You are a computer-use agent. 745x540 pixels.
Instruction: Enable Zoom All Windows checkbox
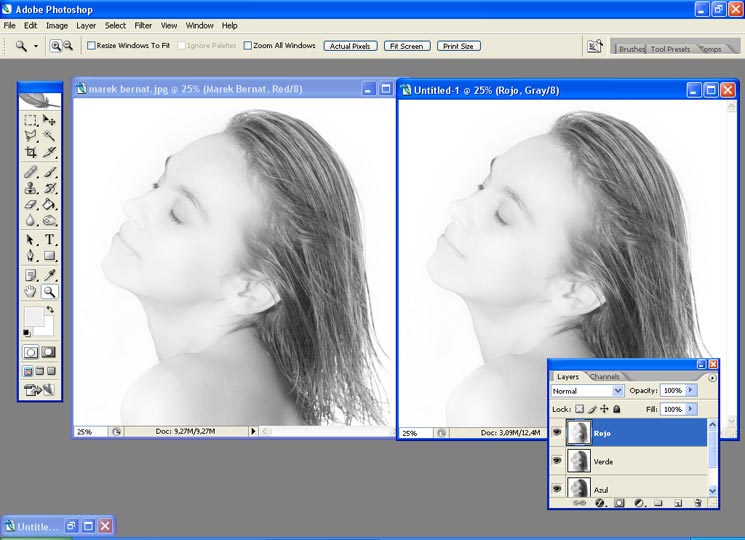pyautogui.click(x=248, y=46)
